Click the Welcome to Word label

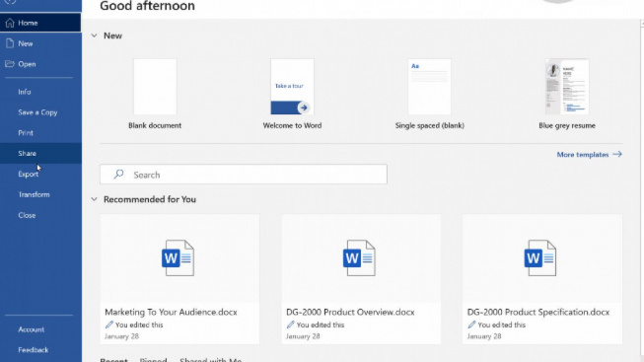[292, 125]
